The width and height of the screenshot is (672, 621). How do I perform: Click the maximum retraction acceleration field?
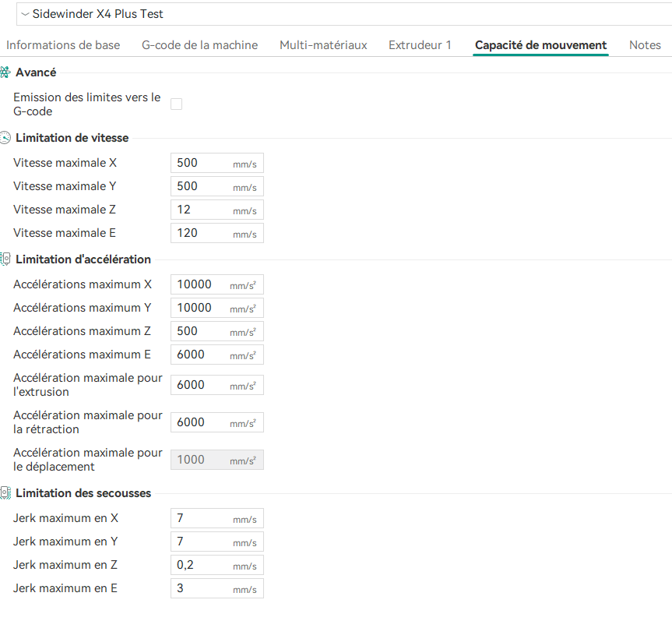coord(216,422)
